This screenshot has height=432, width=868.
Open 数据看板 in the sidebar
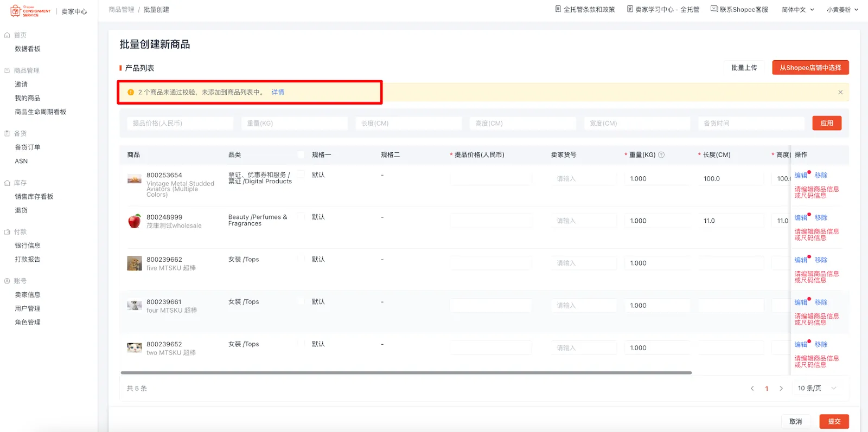click(x=28, y=49)
